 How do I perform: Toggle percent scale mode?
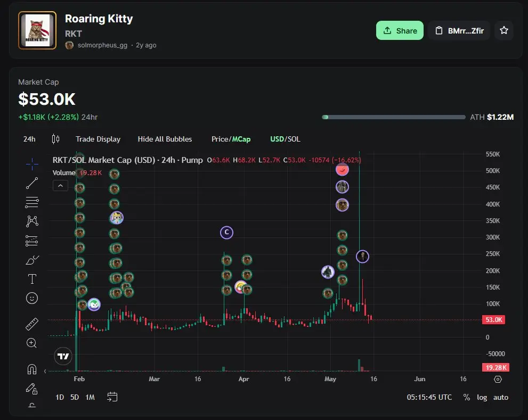click(x=466, y=397)
